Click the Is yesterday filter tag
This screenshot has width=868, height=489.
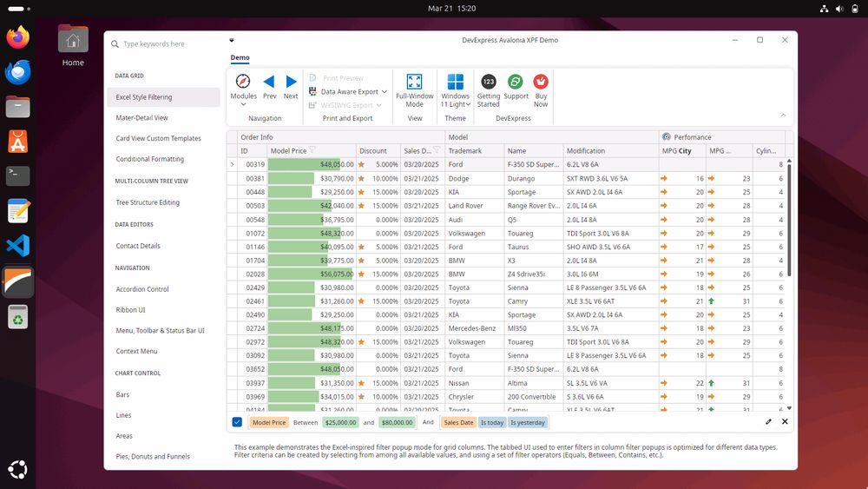[x=528, y=422]
